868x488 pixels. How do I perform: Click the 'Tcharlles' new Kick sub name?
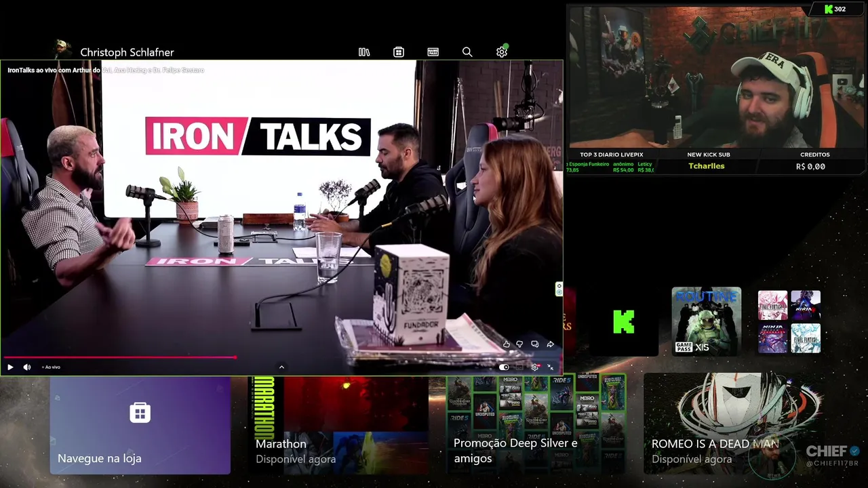point(707,166)
